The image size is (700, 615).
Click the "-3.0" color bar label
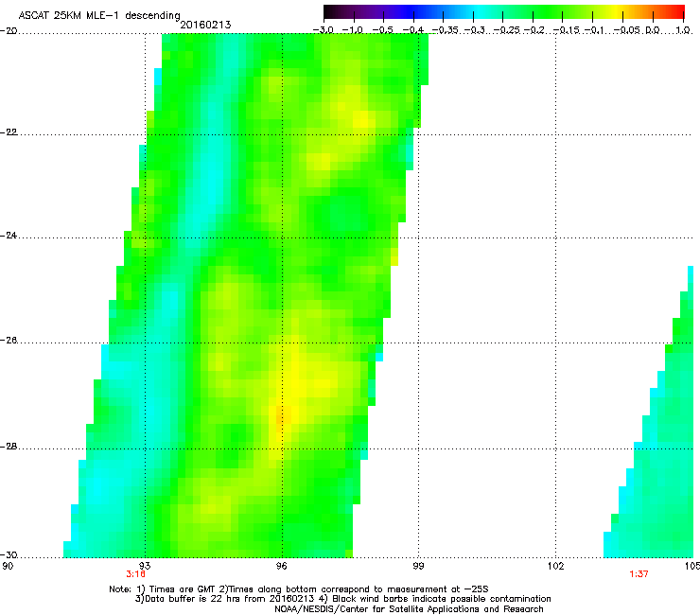point(324,30)
